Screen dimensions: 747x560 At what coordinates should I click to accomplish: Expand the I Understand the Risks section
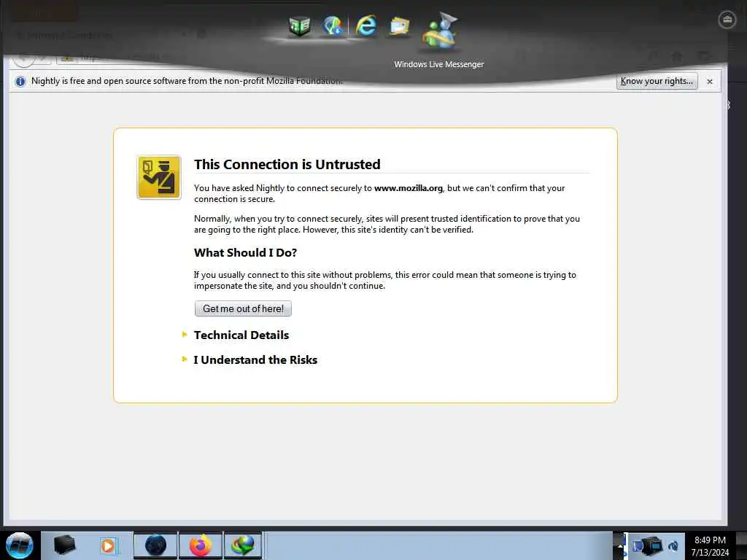(255, 360)
